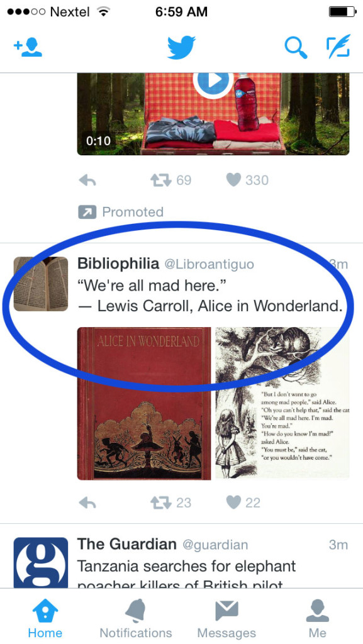Viewport: 363px width, 644px height.
Task: Retweet the Bibliophilia tweet
Action: click(170, 503)
